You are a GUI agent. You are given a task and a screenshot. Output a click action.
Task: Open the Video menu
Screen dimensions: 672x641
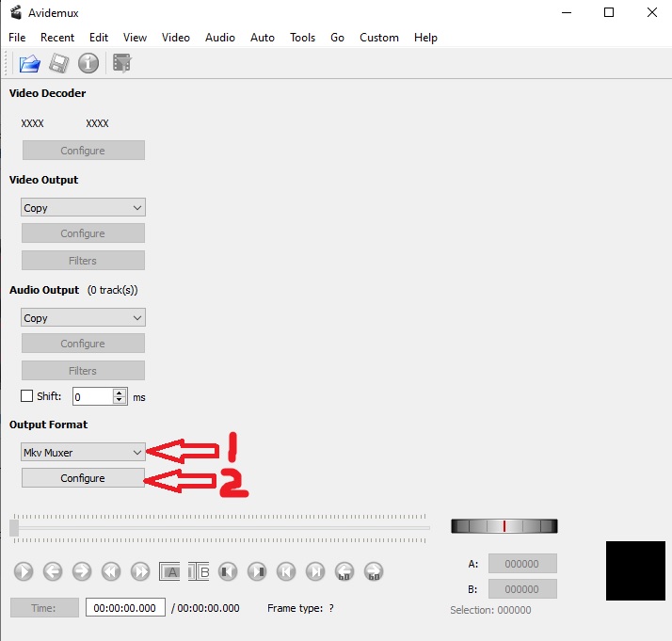(176, 38)
